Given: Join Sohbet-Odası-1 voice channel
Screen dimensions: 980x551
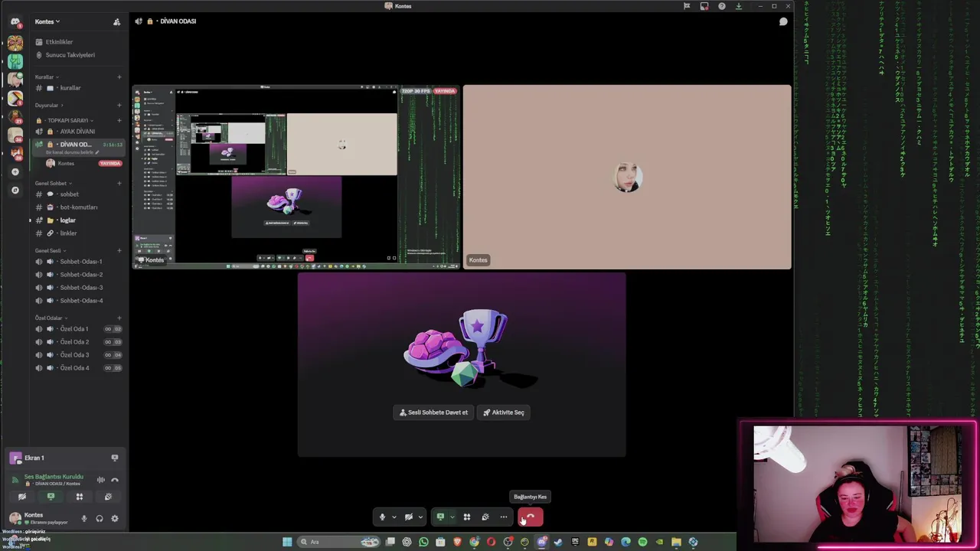Looking at the screenshot, I should click(80, 262).
